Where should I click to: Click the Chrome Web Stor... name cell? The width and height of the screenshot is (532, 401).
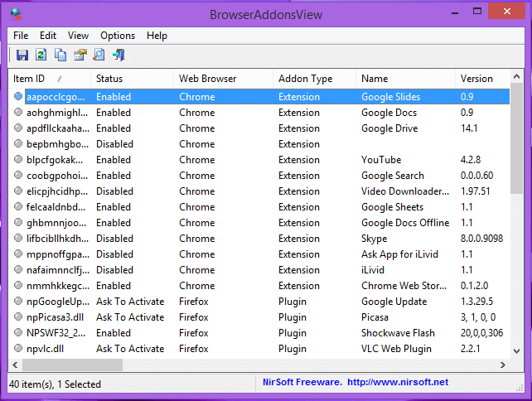point(404,286)
